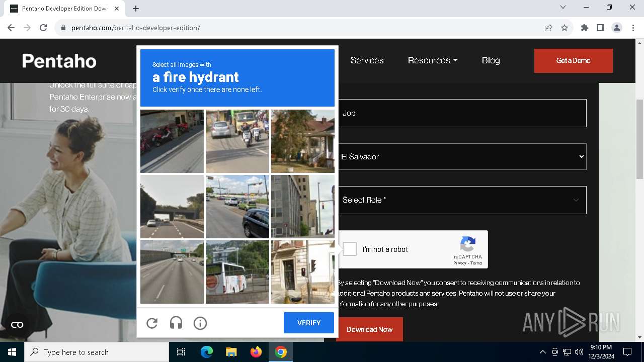
Task: Check the I'm not a robot box
Action: click(350, 249)
